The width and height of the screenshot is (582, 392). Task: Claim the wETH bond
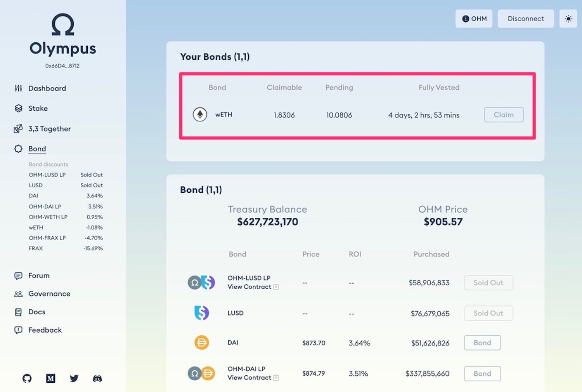[504, 114]
